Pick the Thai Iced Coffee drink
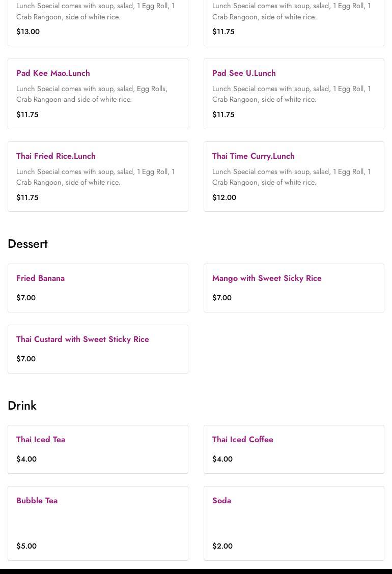The width and height of the screenshot is (392, 574). [x=242, y=440]
